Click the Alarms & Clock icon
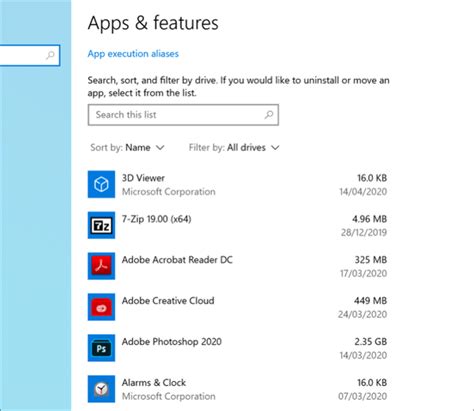Image resolution: width=474 pixels, height=411 pixels. 101,389
